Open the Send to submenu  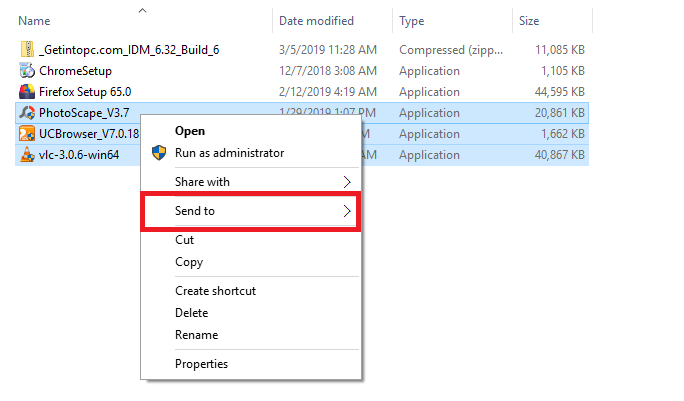[251, 211]
